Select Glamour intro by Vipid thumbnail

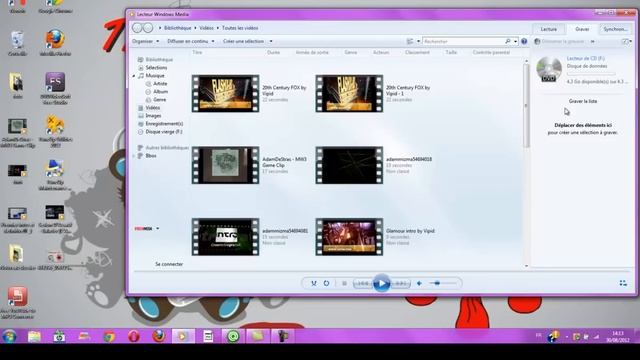pos(349,237)
